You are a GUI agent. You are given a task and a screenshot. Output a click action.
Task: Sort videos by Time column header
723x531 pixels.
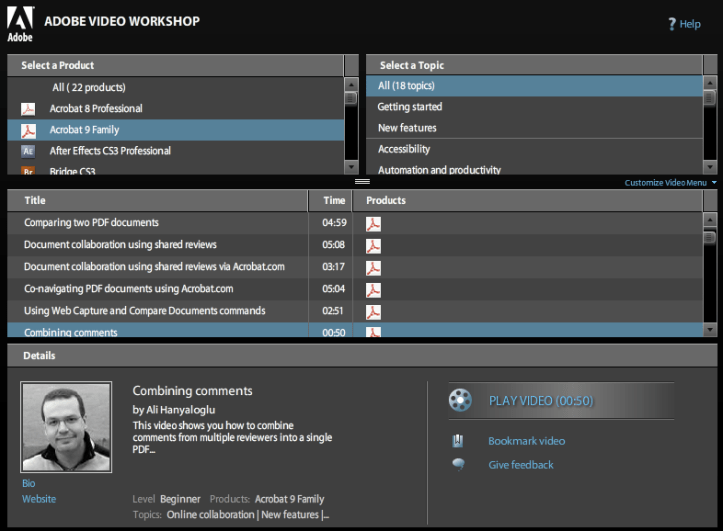[330, 201]
